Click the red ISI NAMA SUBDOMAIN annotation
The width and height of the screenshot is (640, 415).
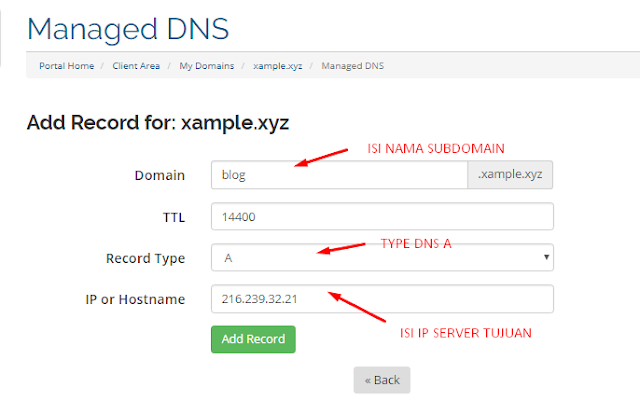(x=436, y=149)
